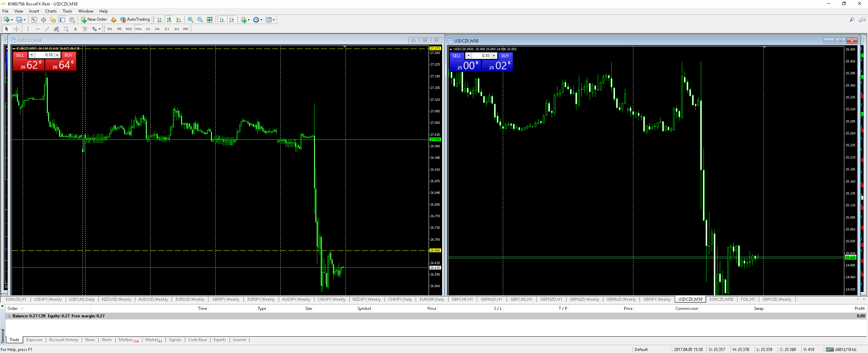Click the Tile Windows icon
Viewport: 868px width, 353px height.
pyautogui.click(x=210, y=20)
